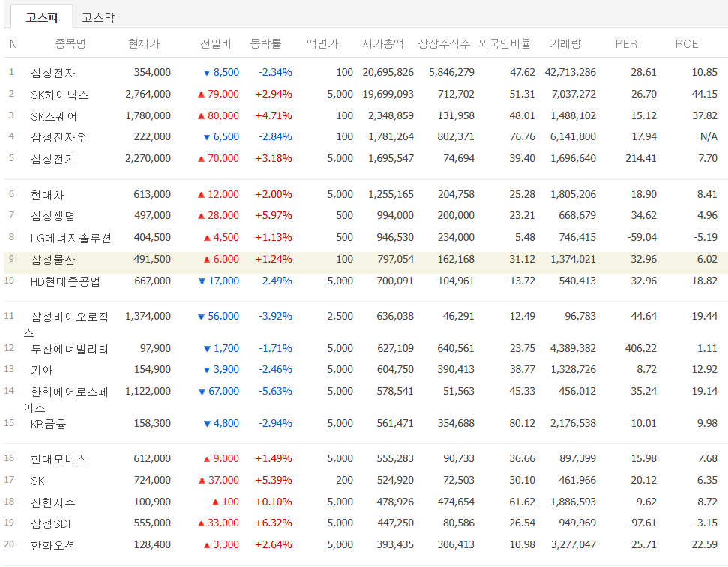Viewport: 728px width, 567px height.
Task: Click the 상장주식수 column header
Action: [444, 43]
